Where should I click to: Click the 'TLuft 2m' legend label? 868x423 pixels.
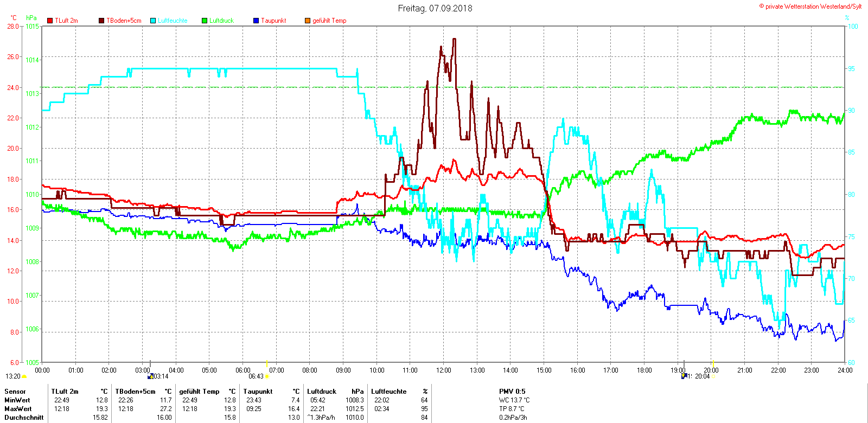coord(66,21)
